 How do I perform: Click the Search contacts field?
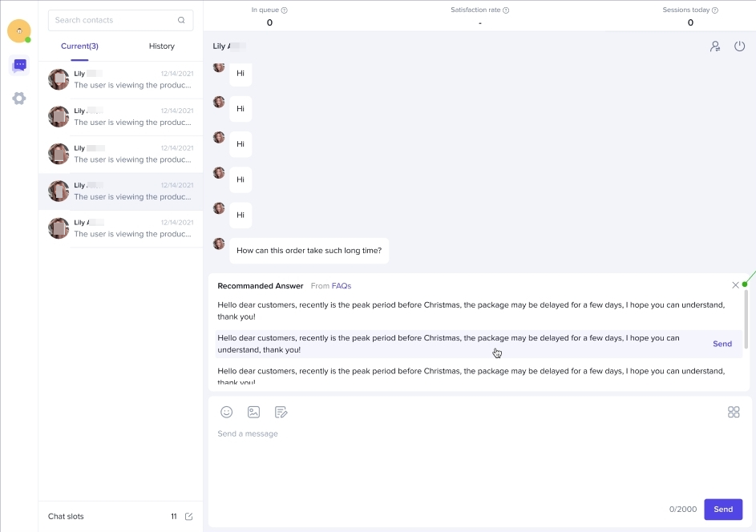pos(112,20)
